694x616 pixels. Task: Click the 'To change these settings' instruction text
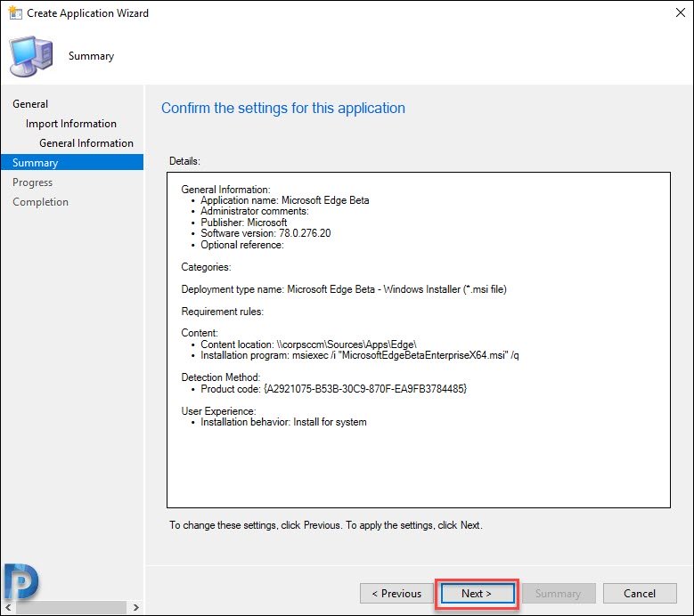[x=326, y=525]
